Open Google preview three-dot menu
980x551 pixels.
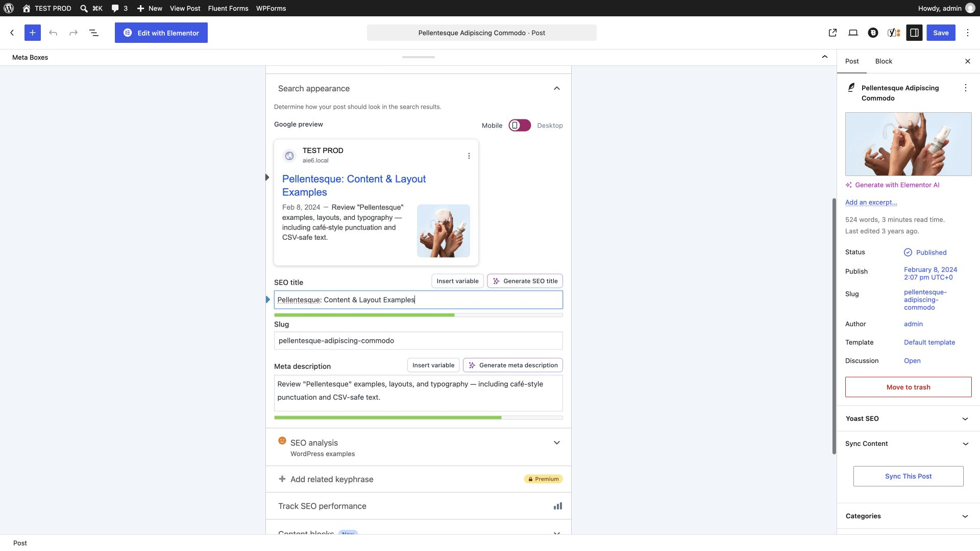469,156
